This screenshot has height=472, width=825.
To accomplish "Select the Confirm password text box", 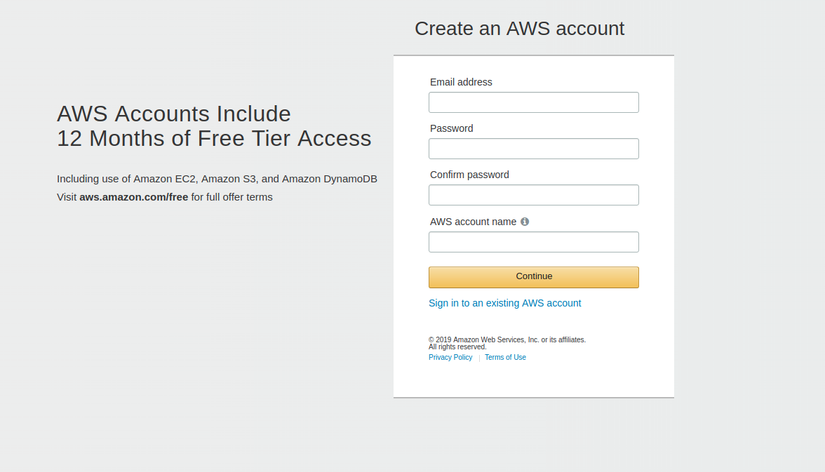I will pyautogui.click(x=533, y=195).
